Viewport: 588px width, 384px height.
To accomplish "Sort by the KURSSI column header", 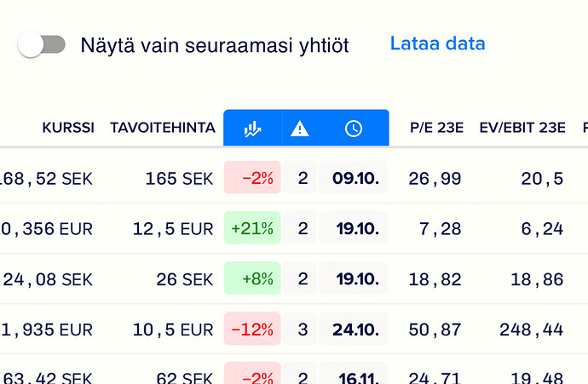I will tap(68, 128).
